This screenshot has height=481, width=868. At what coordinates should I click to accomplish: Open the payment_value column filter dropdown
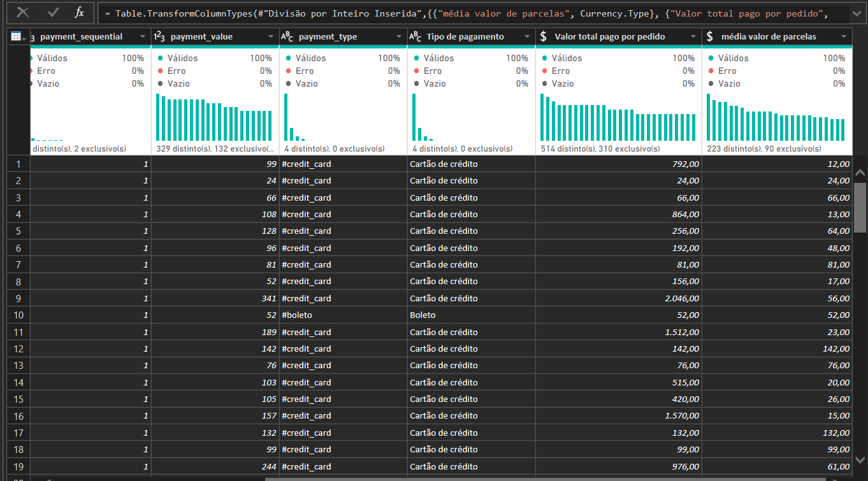click(x=271, y=37)
